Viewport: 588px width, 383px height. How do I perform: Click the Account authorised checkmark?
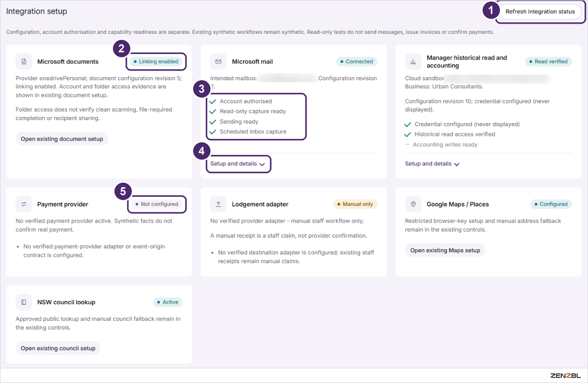click(213, 101)
